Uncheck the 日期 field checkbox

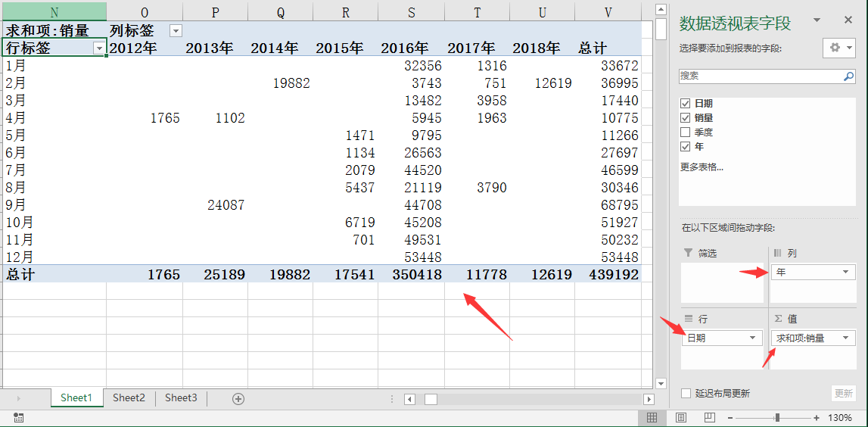click(x=685, y=104)
